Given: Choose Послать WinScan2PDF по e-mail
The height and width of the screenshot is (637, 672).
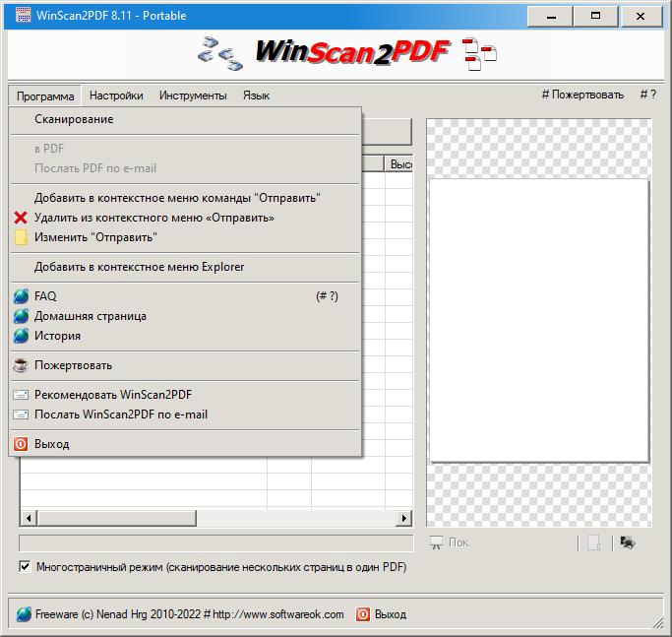Looking at the screenshot, I should (x=185, y=414).
